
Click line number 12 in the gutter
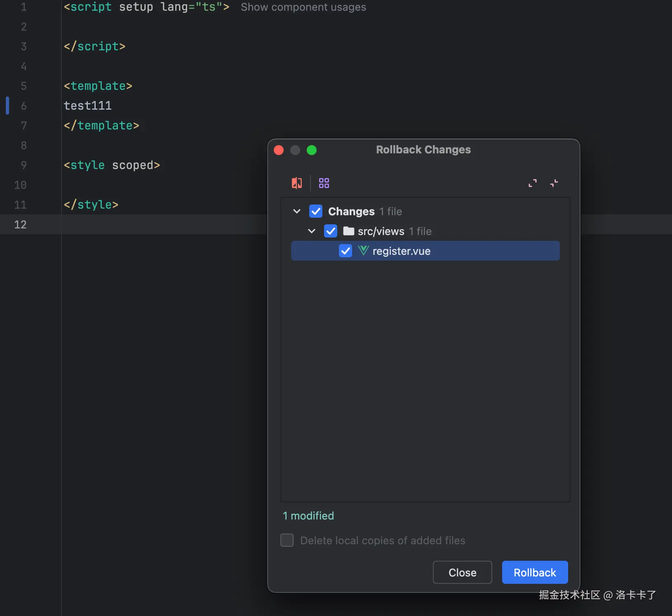pos(20,225)
